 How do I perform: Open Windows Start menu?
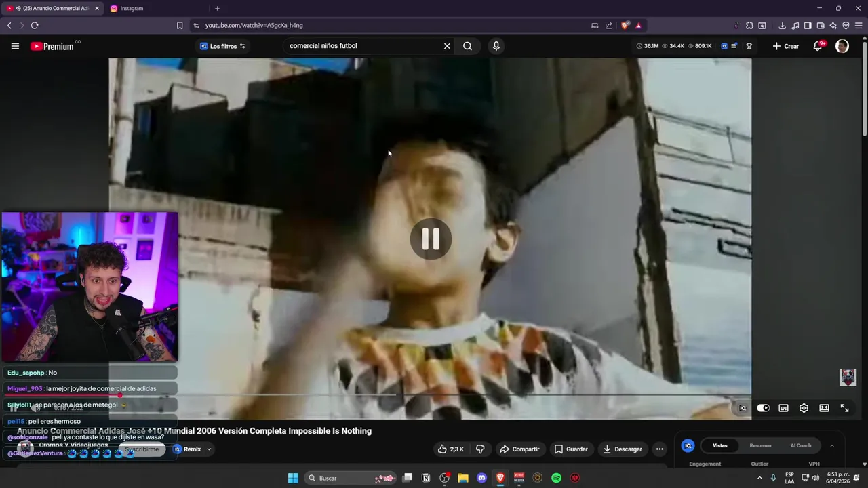coord(293,478)
